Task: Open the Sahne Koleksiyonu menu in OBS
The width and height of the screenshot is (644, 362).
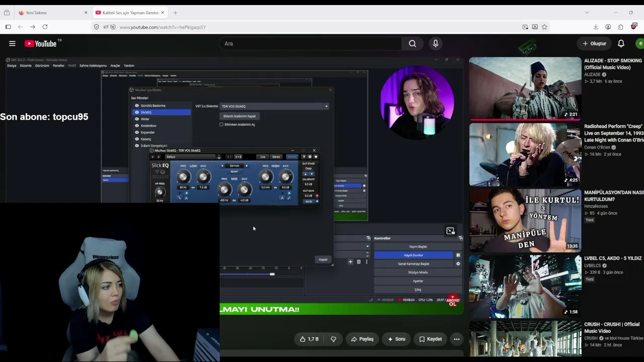Action: pos(93,66)
